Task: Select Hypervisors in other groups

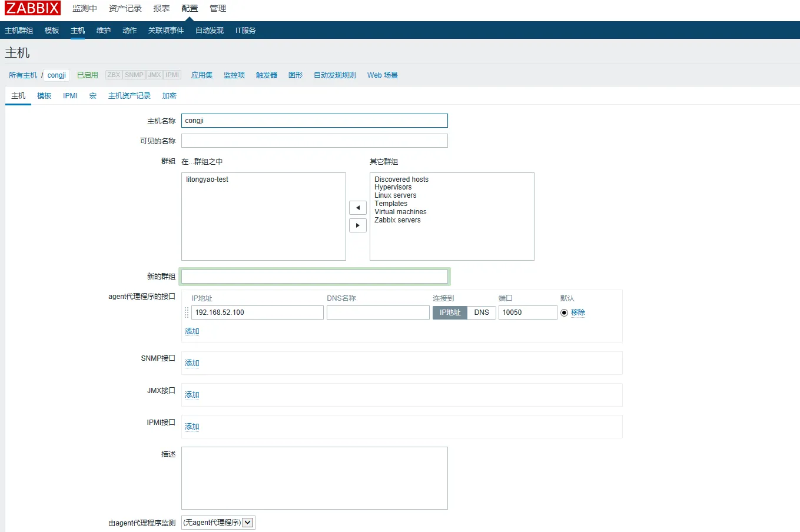Action: (x=393, y=187)
